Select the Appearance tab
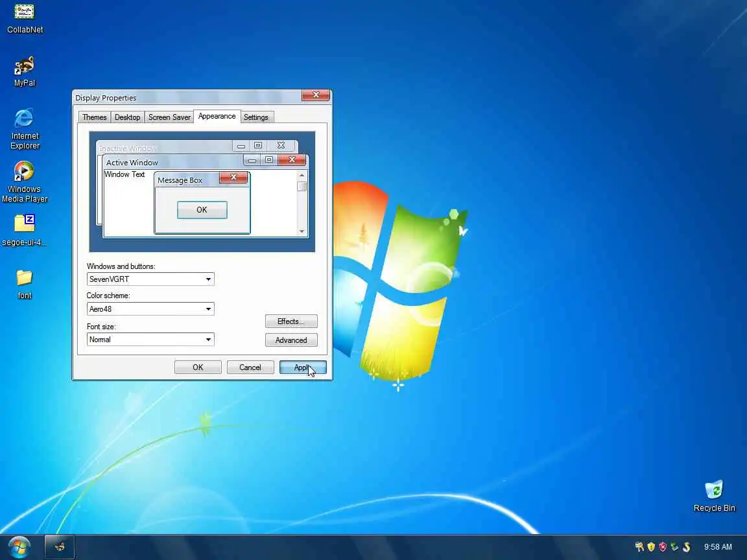 (x=217, y=116)
